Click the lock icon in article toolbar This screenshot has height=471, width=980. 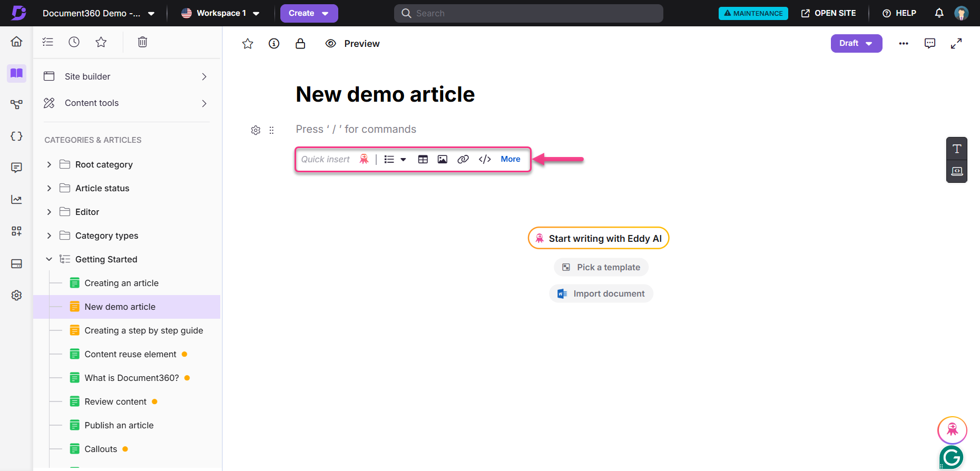click(300, 44)
